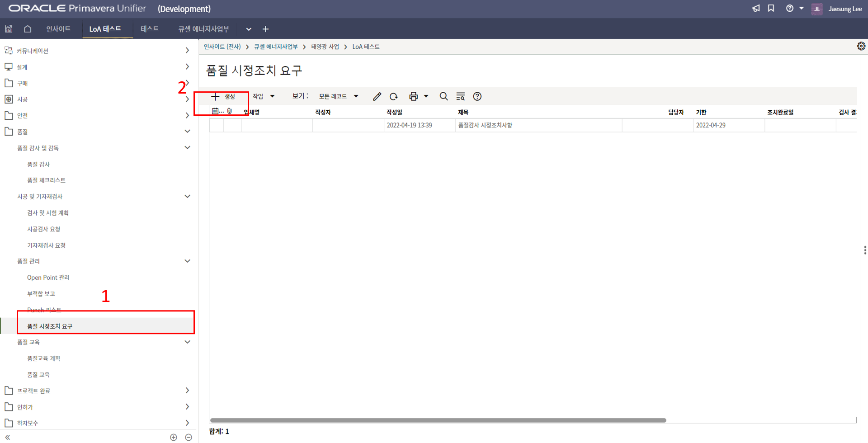Open the settings gear icon
Image resolution: width=868 pixels, height=443 pixels.
[861, 46]
